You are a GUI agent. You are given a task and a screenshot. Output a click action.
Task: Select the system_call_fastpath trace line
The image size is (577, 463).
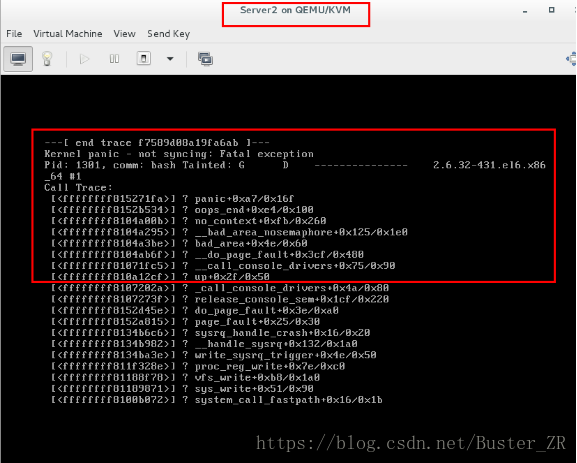[x=217, y=400]
